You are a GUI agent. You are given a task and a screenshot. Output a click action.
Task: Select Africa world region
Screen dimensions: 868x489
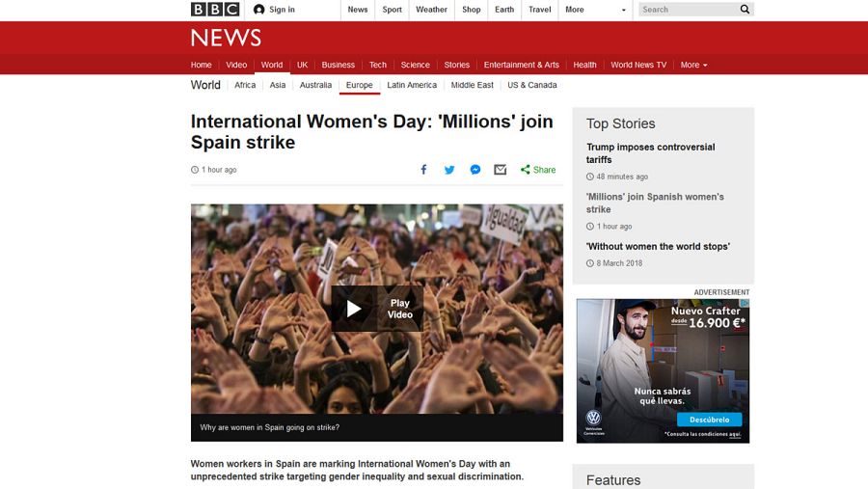point(245,85)
